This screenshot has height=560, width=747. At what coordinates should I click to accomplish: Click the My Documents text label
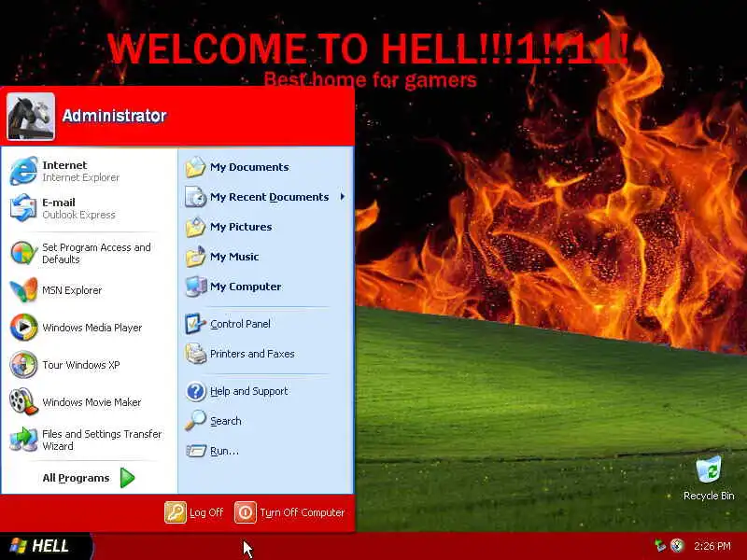point(249,167)
